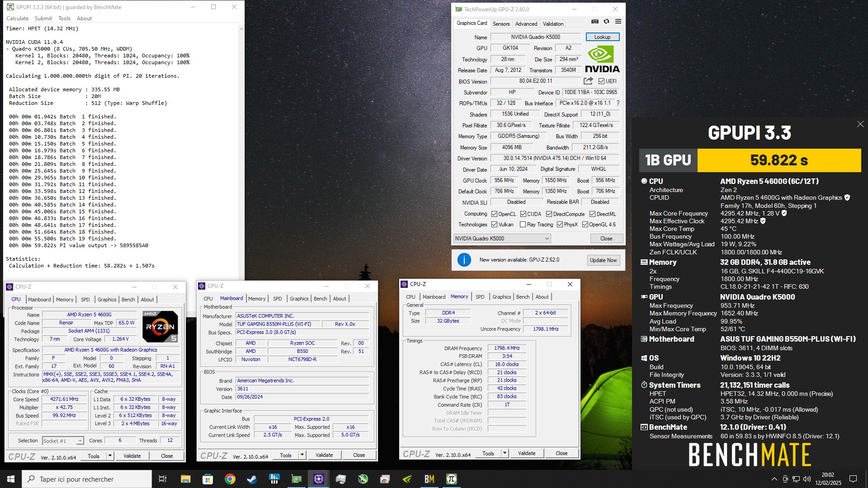
Task: Open the notification center on the taskbar
Action: coord(853,479)
